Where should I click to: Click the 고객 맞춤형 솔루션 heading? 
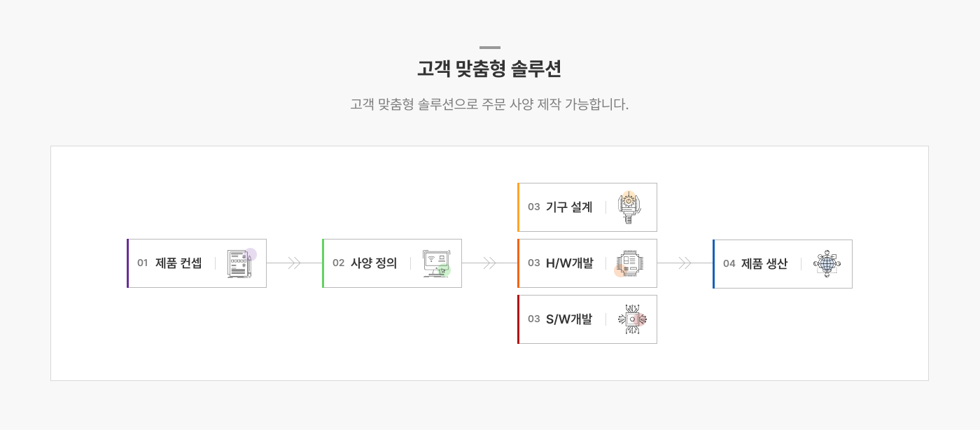(489, 69)
